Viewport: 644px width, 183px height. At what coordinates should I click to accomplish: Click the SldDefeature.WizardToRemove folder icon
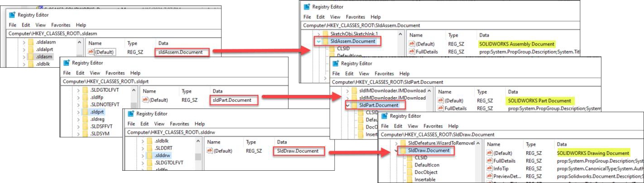[x=402, y=143]
